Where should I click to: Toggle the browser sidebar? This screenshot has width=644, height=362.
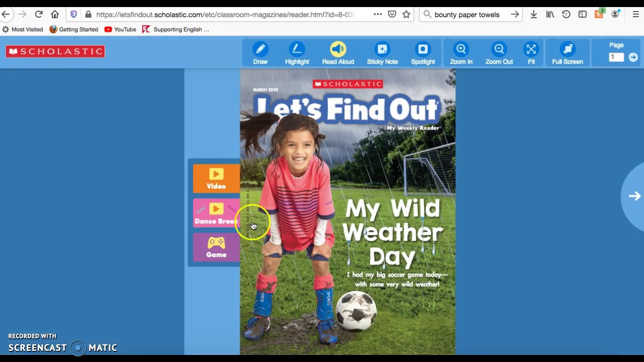pos(583,15)
